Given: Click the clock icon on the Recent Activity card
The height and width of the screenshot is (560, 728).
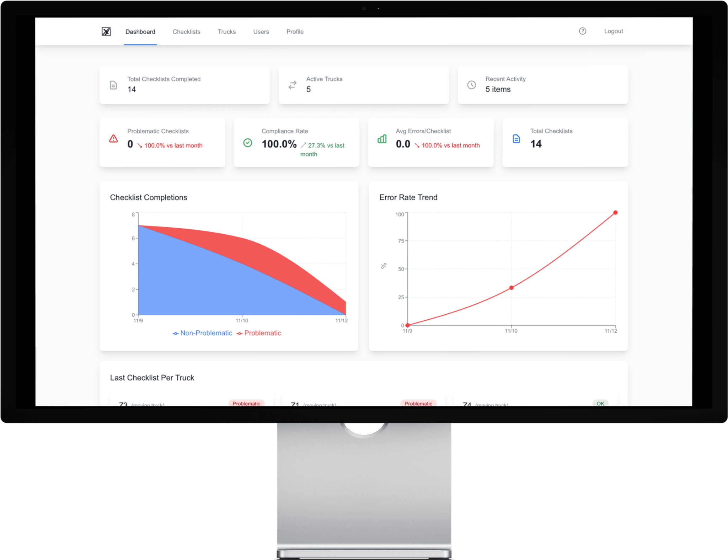Looking at the screenshot, I should (472, 85).
